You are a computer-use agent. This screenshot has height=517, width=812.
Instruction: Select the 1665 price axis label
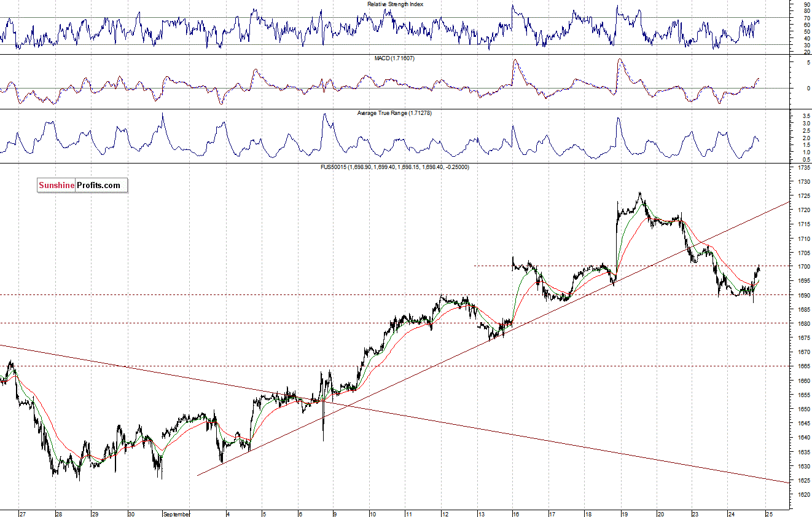tap(803, 366)
